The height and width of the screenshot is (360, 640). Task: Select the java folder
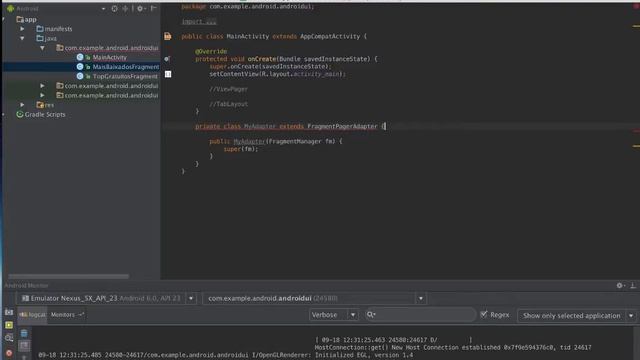click(47, 38)
